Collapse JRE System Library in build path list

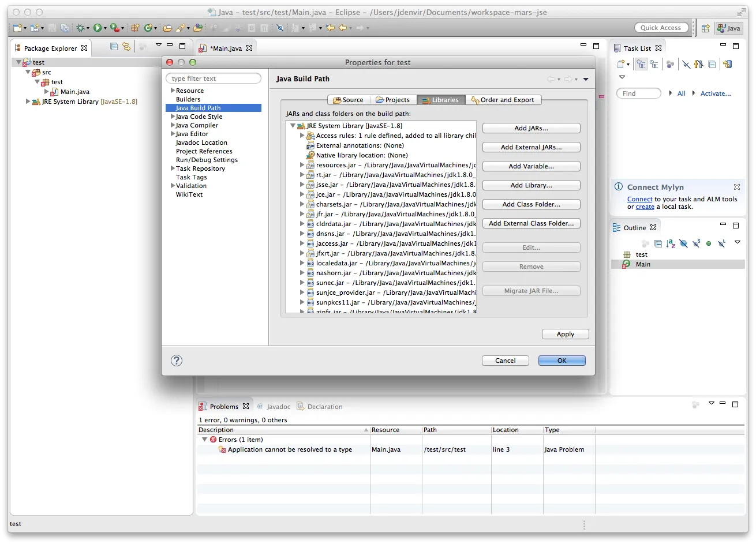(293, 126)
